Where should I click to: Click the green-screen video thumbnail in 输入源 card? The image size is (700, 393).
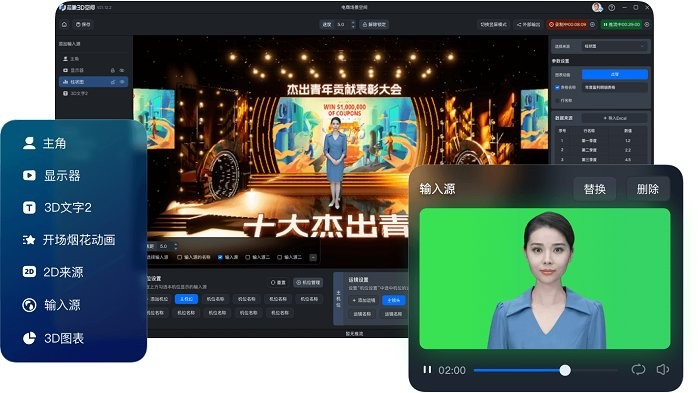tap(545, 279)
